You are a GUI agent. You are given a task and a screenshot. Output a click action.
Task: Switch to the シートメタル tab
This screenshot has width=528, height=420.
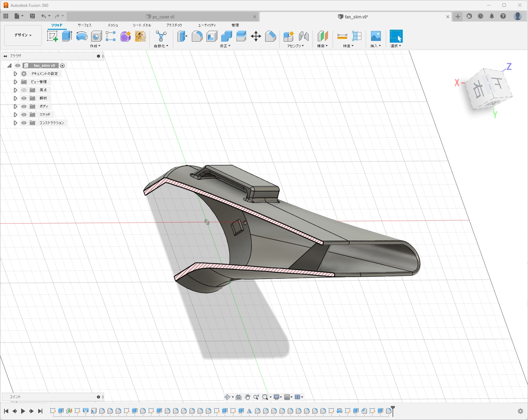tap(142, 25)
